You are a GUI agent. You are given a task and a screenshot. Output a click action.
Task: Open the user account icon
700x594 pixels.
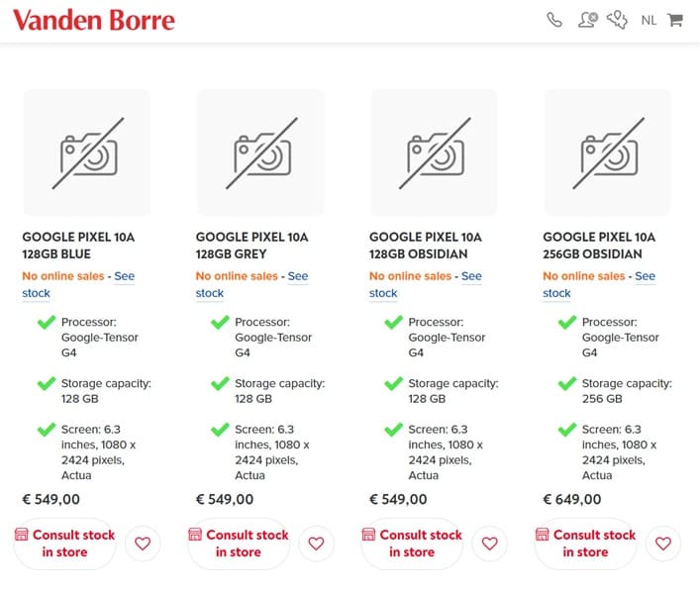(588, 21)
